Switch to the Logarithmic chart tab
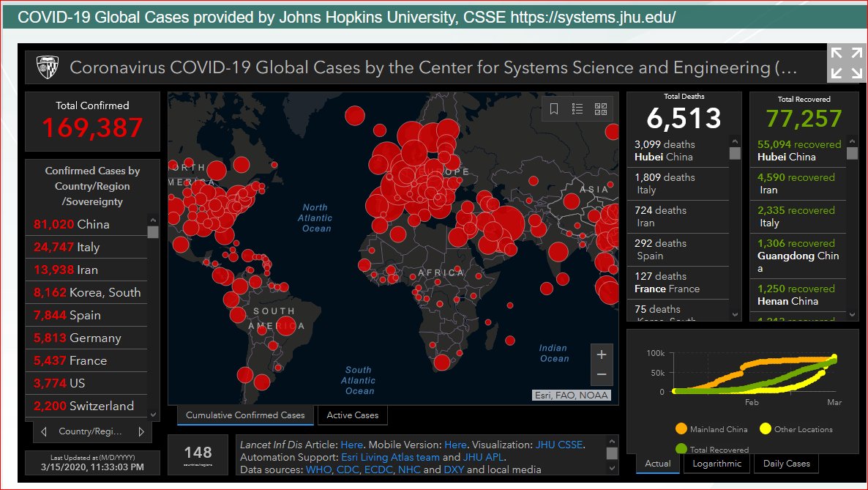Viewport: 868px width, 490px height. pyautogui.click(x=717, y=464)
